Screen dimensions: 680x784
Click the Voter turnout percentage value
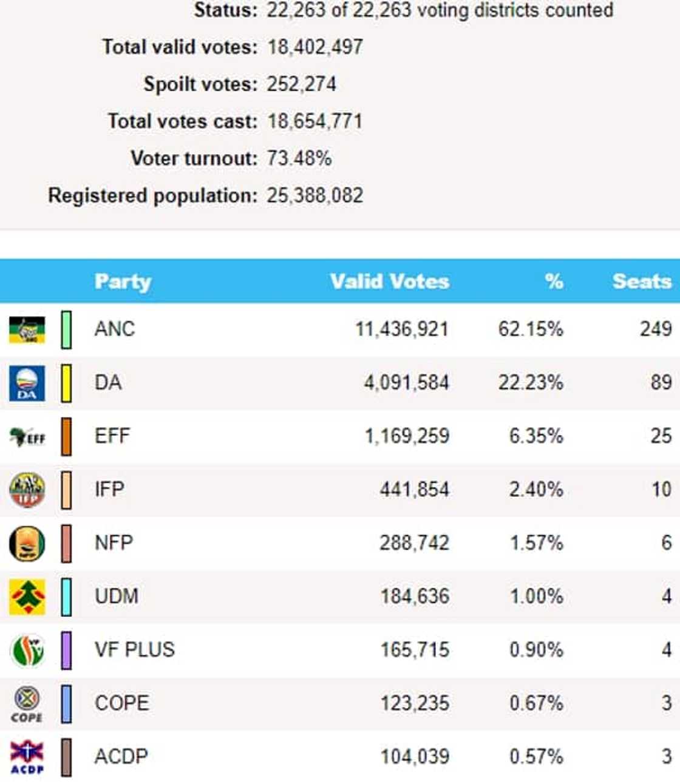299,159
